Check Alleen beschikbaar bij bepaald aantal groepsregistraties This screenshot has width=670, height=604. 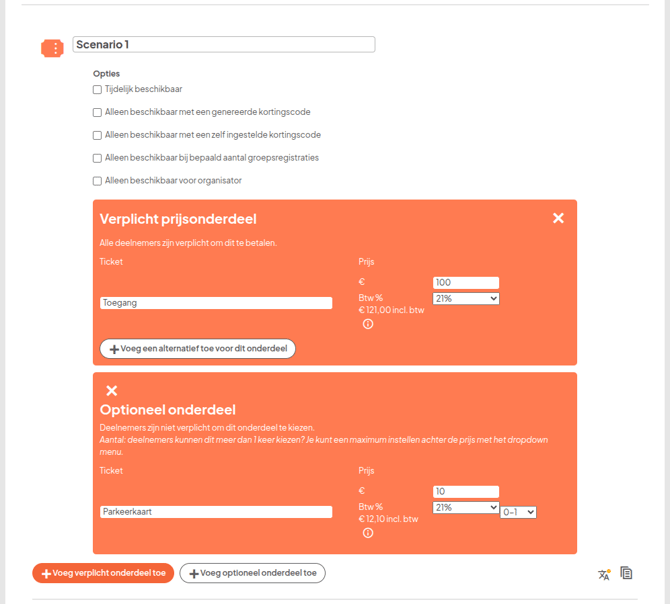(x=98, y=158)
